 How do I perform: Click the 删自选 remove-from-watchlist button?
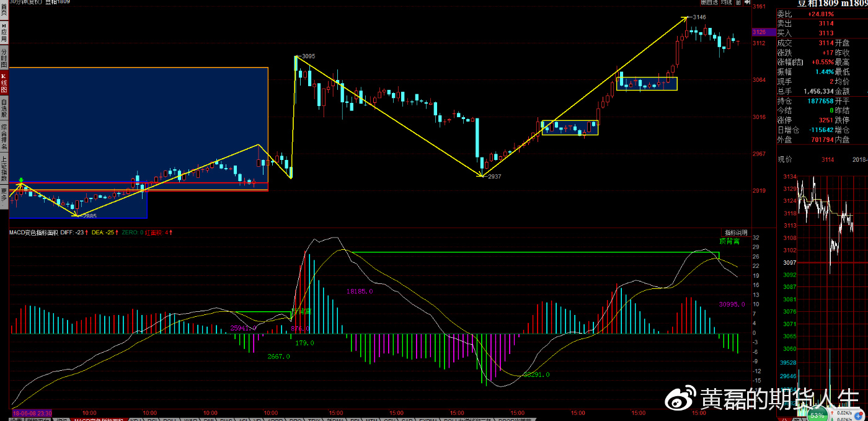coord(711,2)
